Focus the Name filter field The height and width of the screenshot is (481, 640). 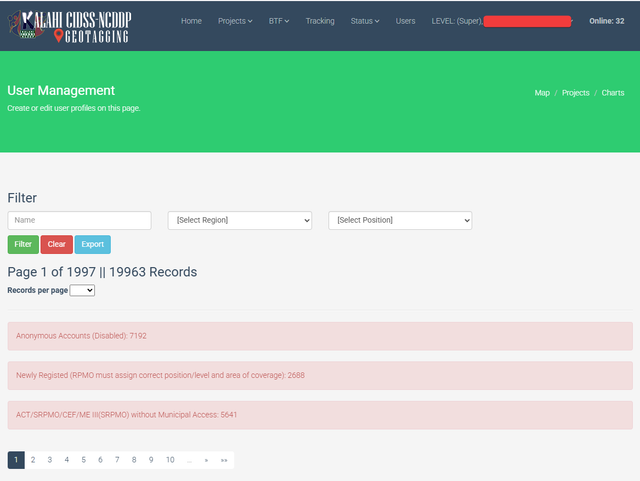point(80,220)
